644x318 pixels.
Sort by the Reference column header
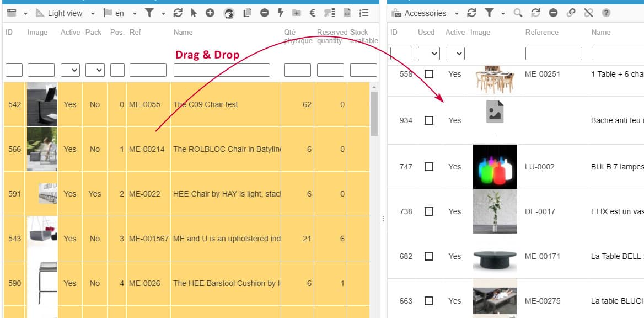[541, 32]
